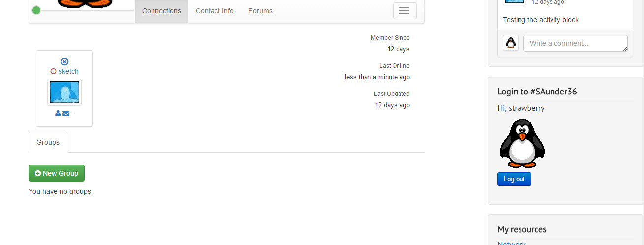Open the hamburger menu in the profile navbar
The width and height of the screenshot is (644, 245).
(404, 11)
